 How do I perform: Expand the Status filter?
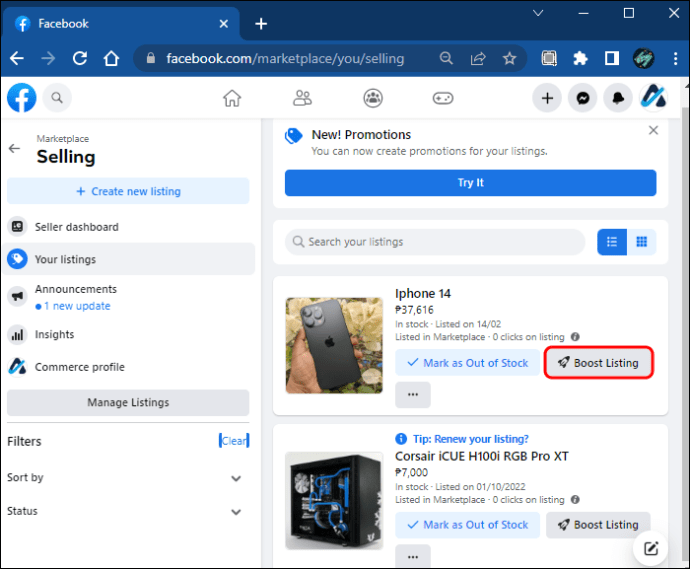tap(236, 511)
